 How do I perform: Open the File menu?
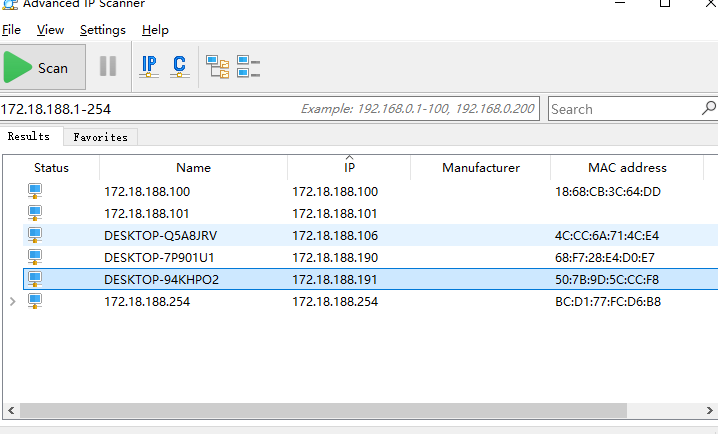[x=11, y=30]
